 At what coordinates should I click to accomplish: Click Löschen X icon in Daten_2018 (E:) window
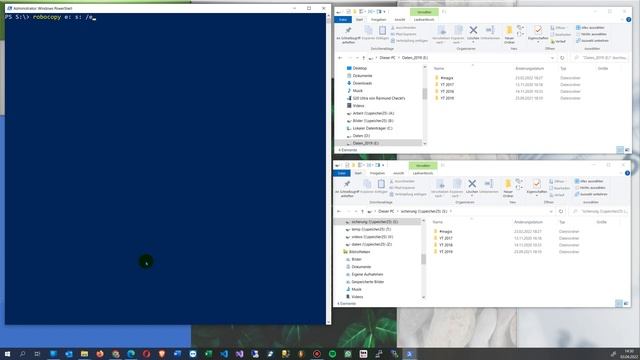click(x=473, y=30)
